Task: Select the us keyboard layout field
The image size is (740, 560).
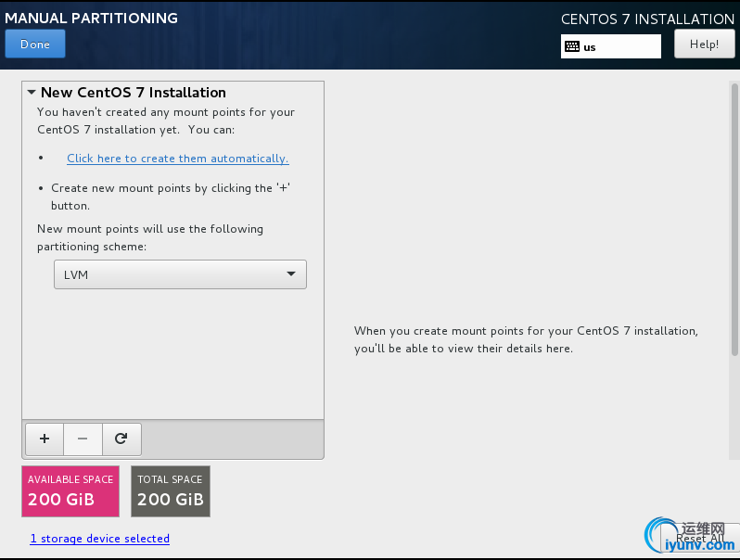Action: [x=611, y=46]
